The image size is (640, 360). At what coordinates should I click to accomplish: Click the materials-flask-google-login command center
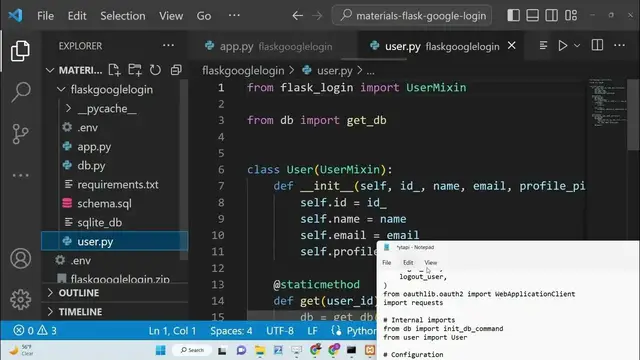click(412, 16)
